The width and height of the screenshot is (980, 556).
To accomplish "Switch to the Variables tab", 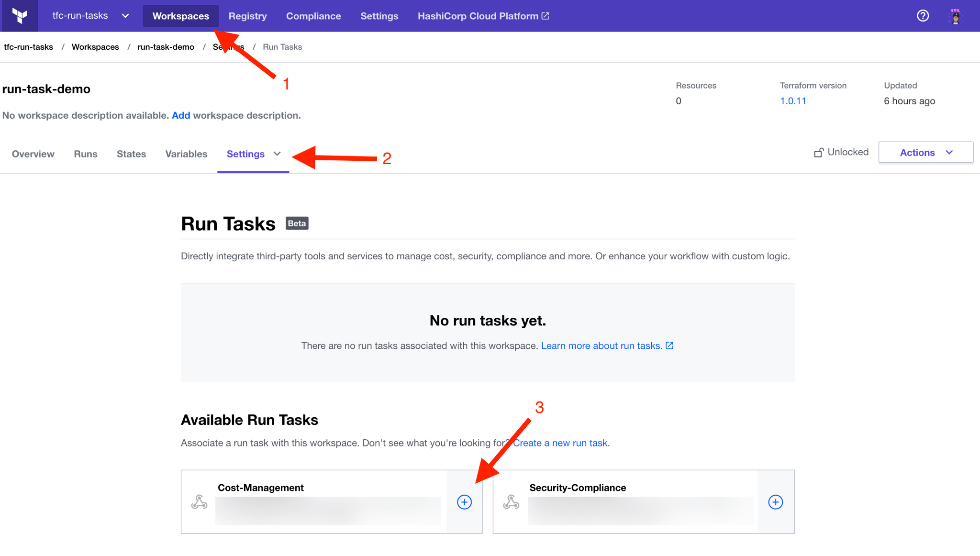I will click(x=186, y=154).
